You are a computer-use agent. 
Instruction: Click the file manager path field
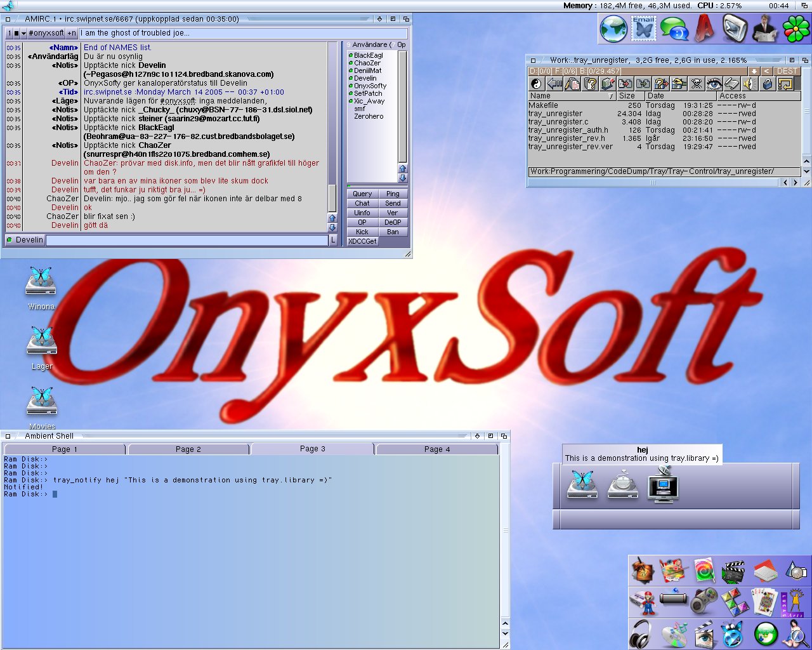(x=664, y=171)
